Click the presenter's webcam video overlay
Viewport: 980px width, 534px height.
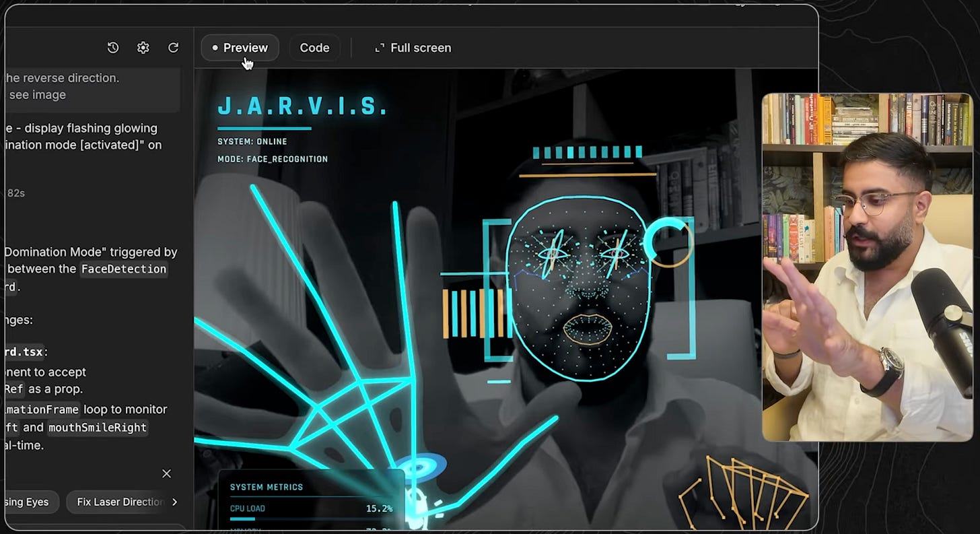(x=867, y=267)
